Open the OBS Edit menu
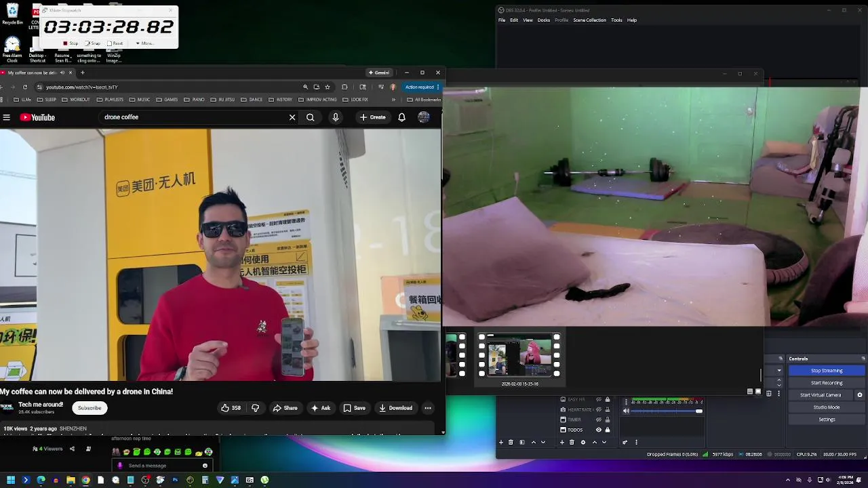 [514, 20]
